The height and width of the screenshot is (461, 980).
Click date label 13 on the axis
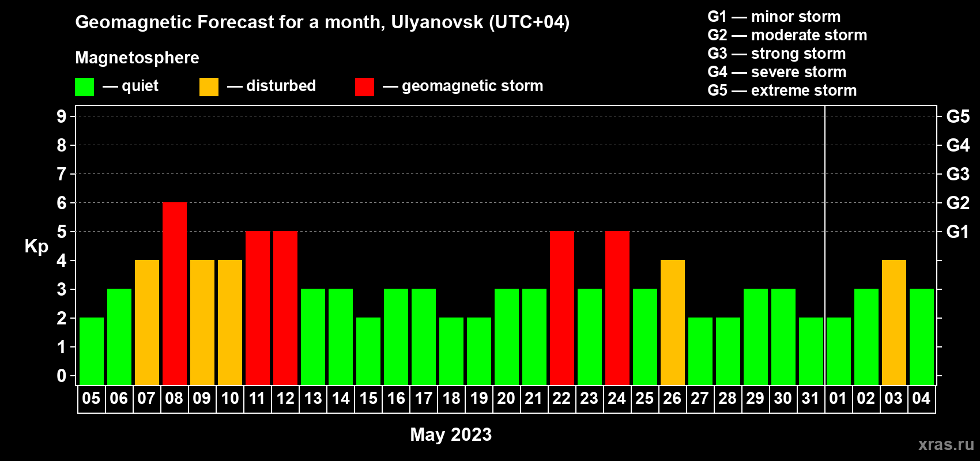point(313,399)
